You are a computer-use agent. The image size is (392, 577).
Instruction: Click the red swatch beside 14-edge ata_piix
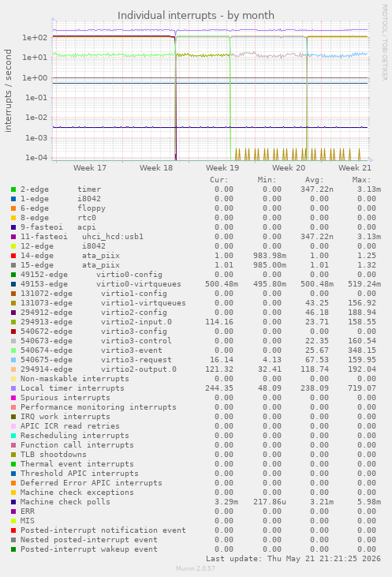pos(13,256)
